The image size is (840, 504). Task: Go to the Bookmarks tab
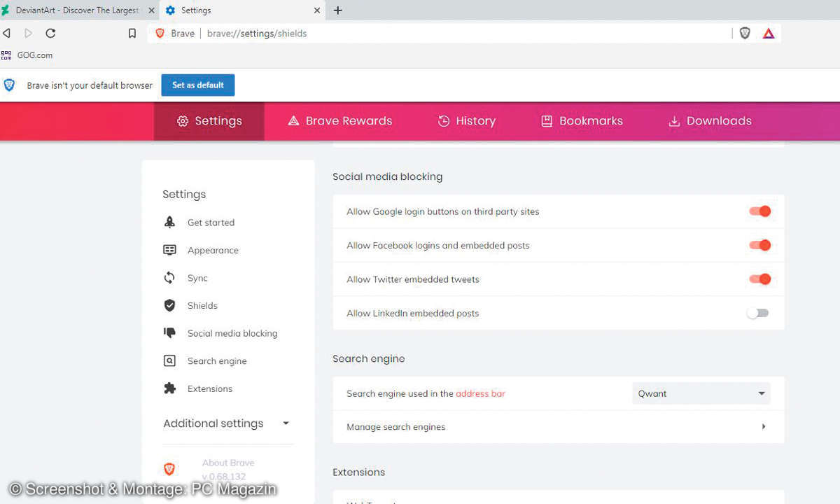click(x=582, y=121)
